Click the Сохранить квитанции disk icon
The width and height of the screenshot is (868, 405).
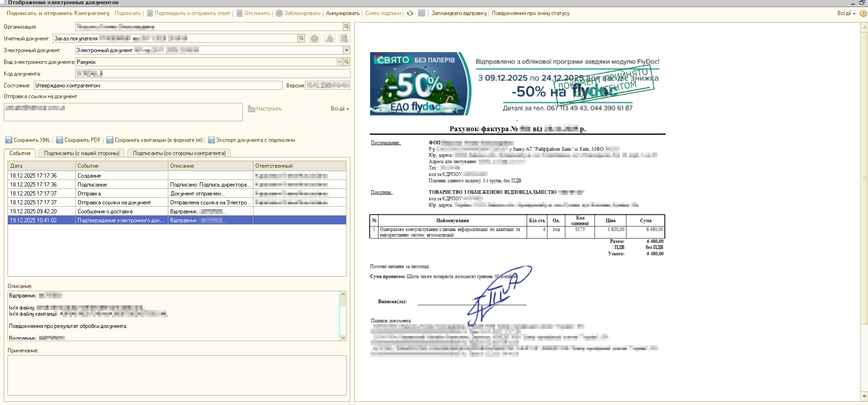point(110,140)
